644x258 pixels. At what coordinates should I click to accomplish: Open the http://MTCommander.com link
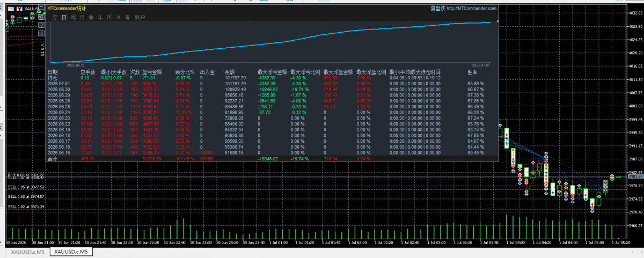472,8
